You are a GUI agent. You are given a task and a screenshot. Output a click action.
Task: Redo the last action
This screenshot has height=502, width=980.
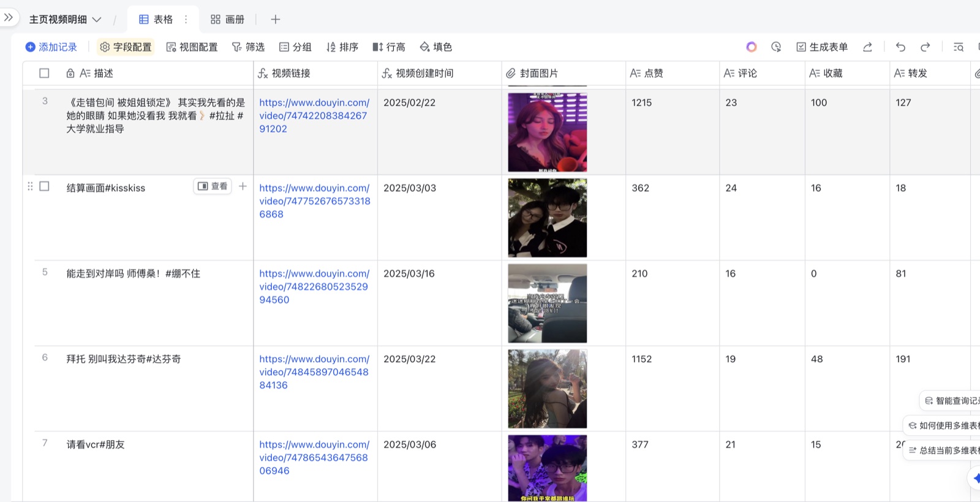(925, 47)
